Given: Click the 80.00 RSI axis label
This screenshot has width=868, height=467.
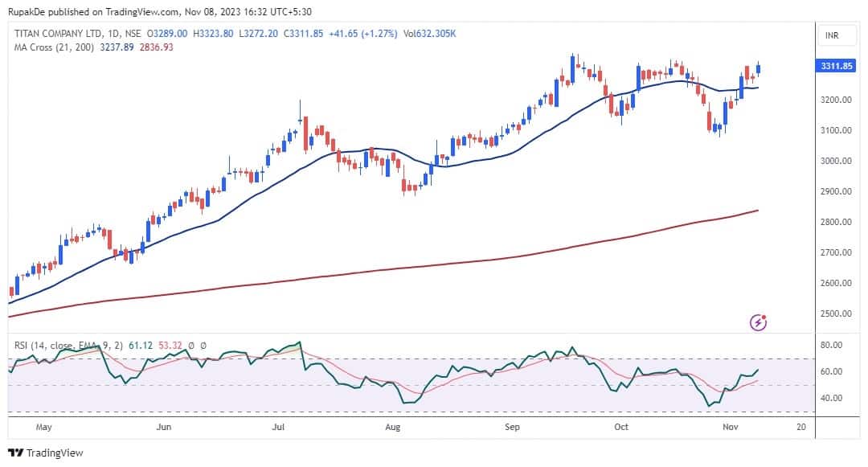Looking at the screenshot, I should pyautogui.click(x=832, y=346).
